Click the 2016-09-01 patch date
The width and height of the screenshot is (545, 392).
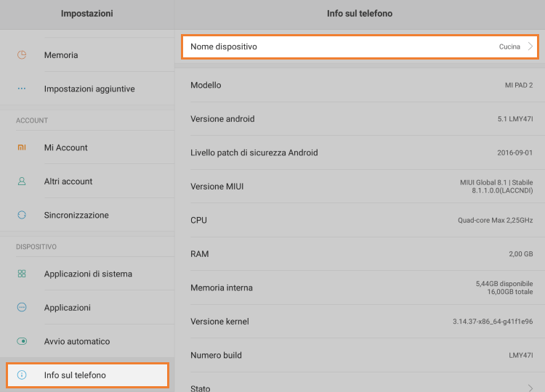514,152
